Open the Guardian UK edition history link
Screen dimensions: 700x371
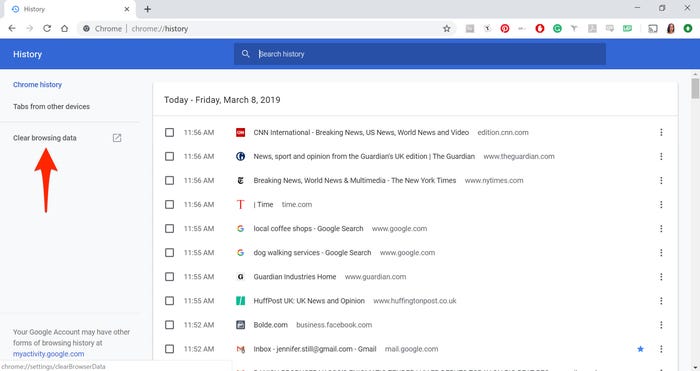pos(364,157)
